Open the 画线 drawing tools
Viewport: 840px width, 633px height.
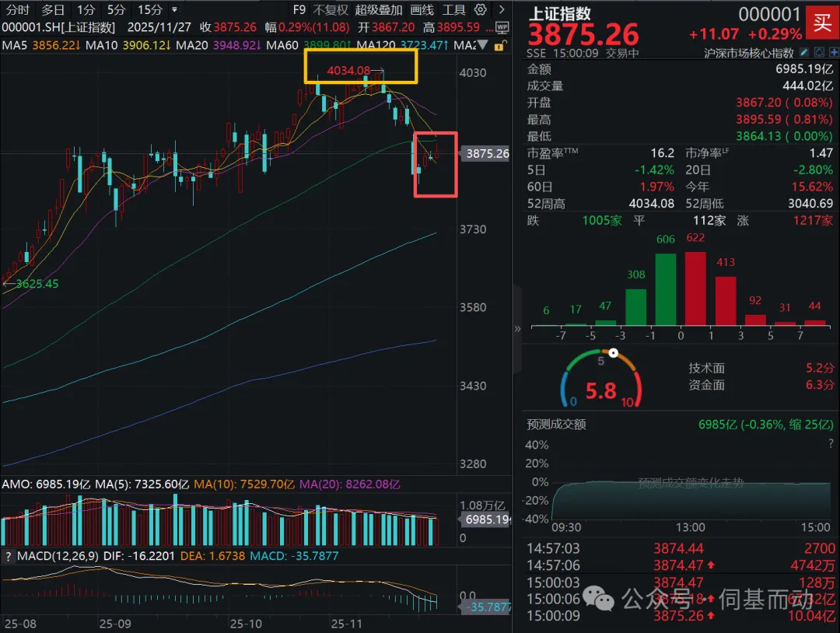(422, 10)
